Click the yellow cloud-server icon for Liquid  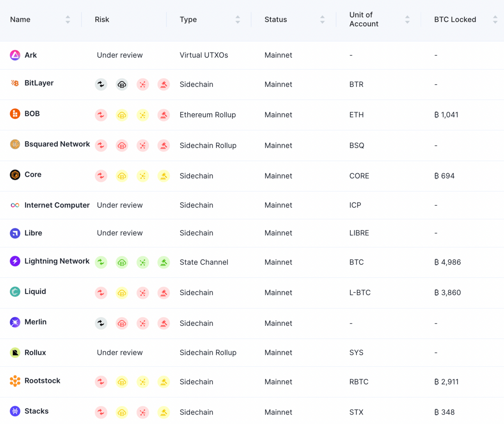point(122,293)
